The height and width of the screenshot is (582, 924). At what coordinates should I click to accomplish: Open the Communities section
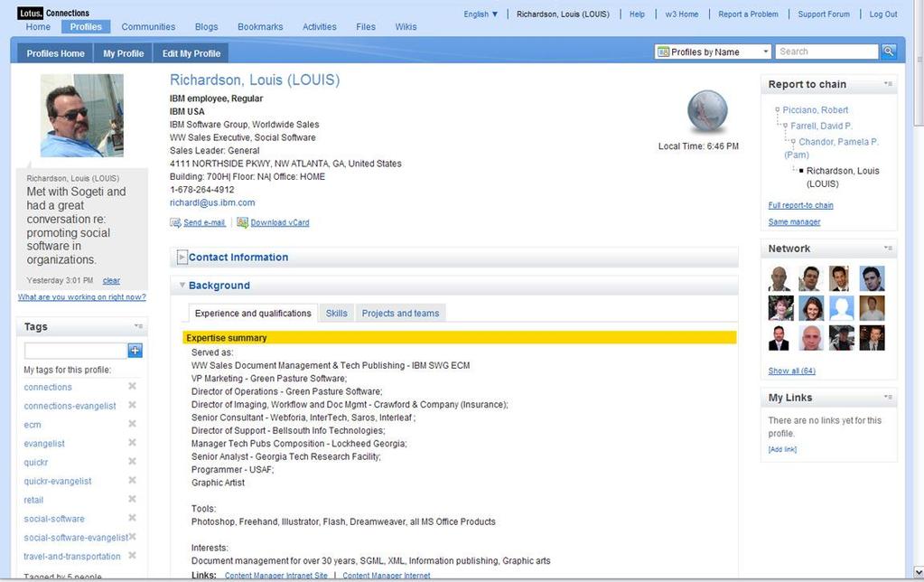tap(148, 26)
